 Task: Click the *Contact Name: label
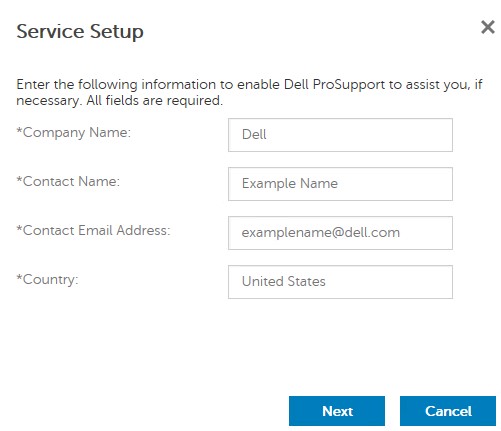(68, 182)
